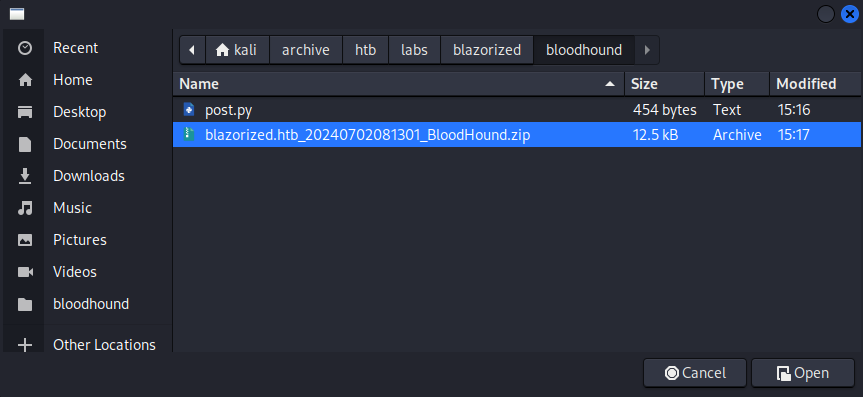Sort by the Size column
This screenshot has height=397, width=863.
(664, 84)
